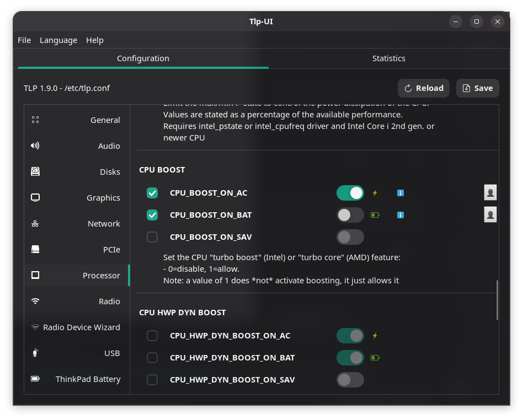The height and width of the screenshot is (420, 523).
Task: Click the user default icon for CPU_BOOST_ON_BAT
Action: [490, 214]
